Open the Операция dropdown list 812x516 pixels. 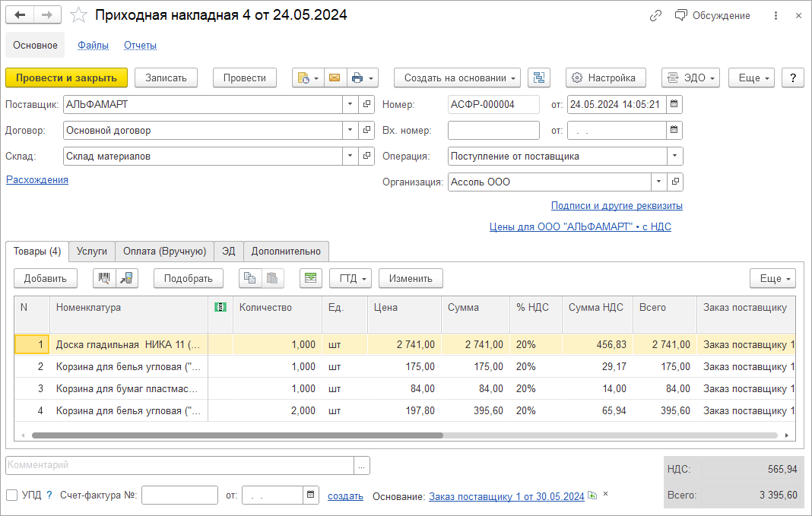(x=674, y=156)
